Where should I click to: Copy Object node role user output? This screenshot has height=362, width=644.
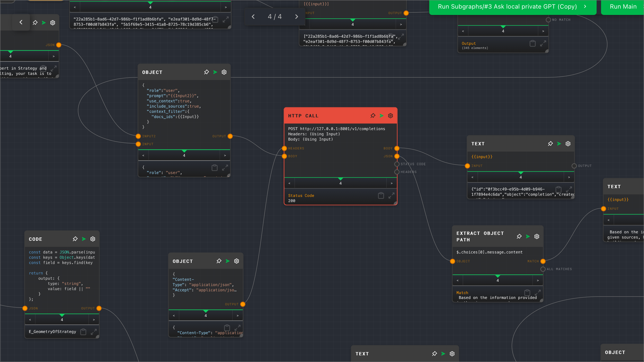coord(214,168)
